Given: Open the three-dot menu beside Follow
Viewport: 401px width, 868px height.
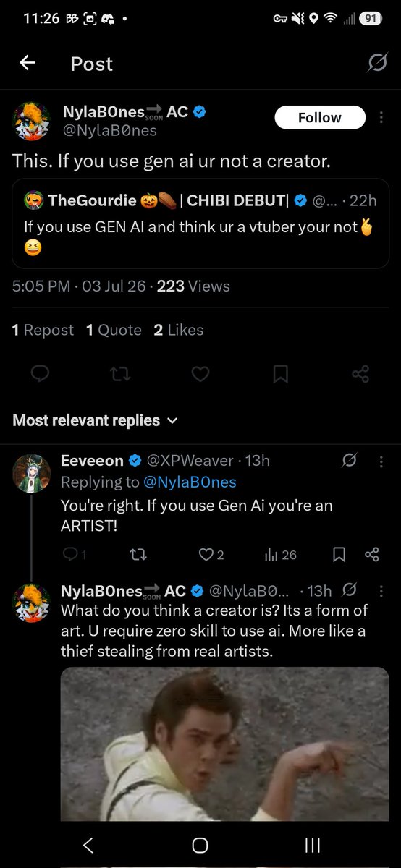Looking at the screenshot, I should (381, 117).
